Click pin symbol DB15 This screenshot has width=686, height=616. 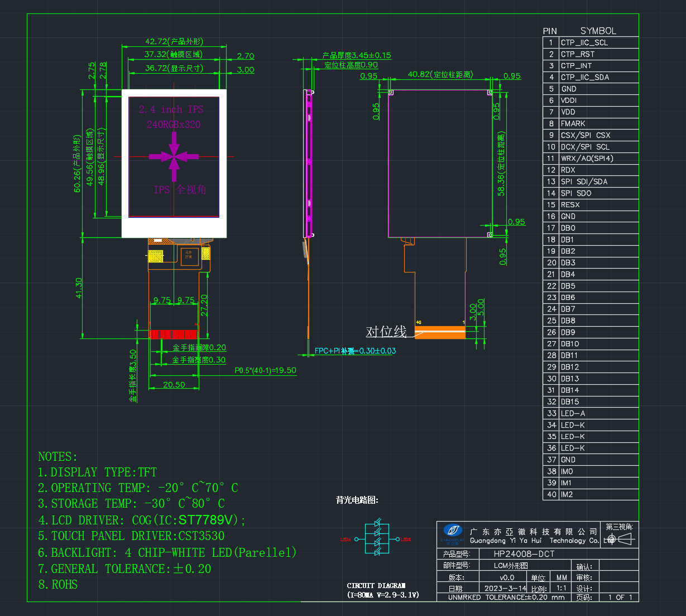pyautogui.click(x=570, y=402)
